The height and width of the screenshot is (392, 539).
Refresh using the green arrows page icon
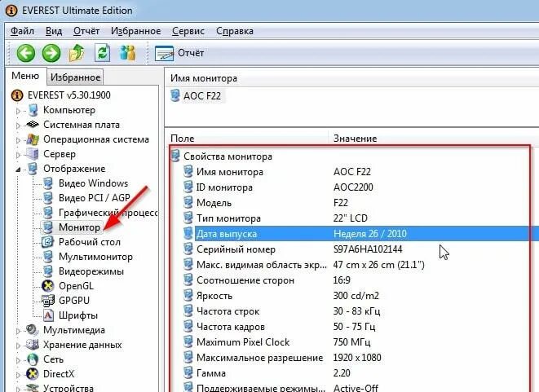point(102,53)
